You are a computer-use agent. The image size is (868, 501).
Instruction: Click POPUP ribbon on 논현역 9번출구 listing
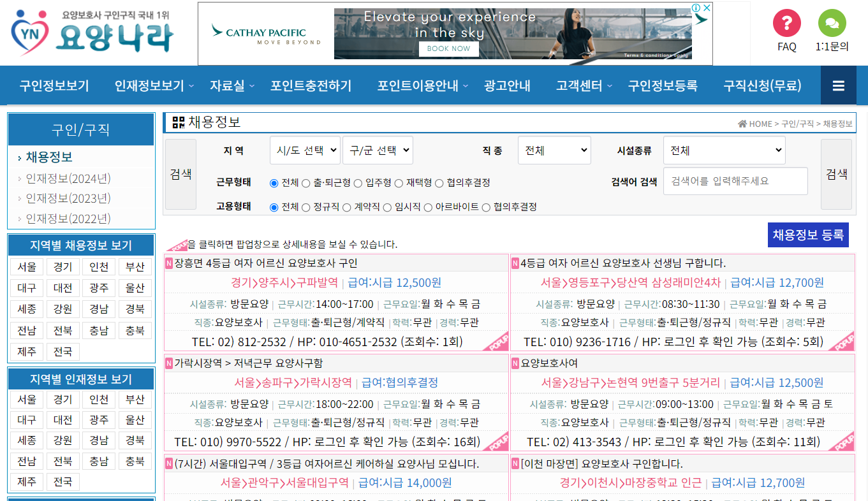pyautogui.click(x=842, y=441)
